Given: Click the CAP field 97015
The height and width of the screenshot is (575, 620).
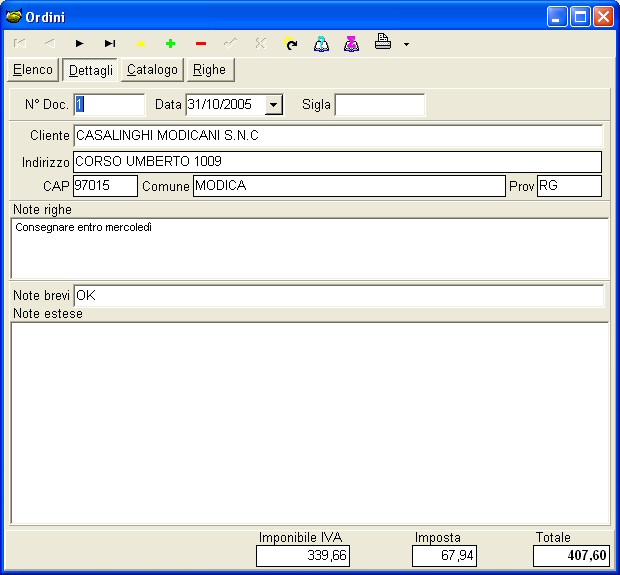Looking at the screenshot, I should [105, 186].
